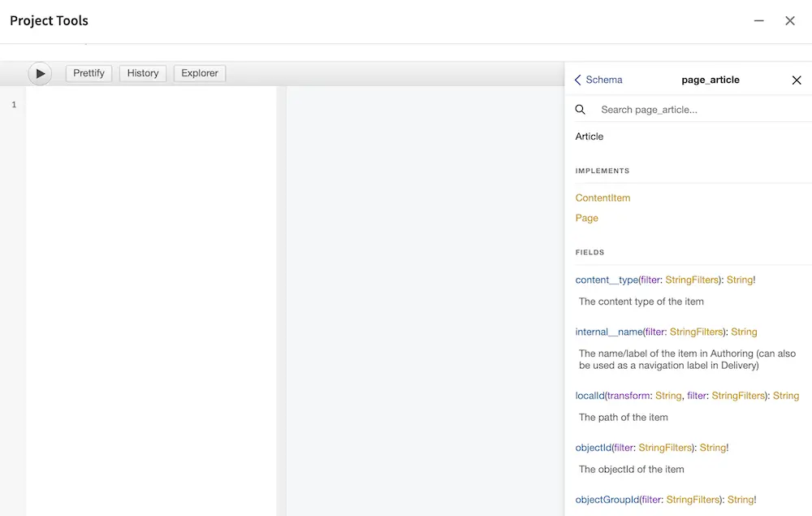
Task: Close the Project Tools window
Action: click(x=790, y=21)
